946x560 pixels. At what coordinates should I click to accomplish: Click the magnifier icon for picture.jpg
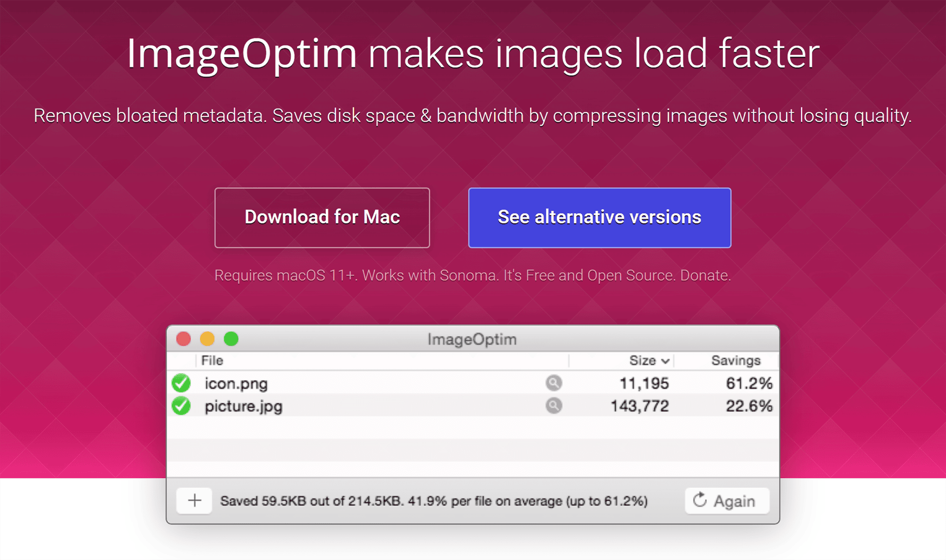(x=554, y=405)
